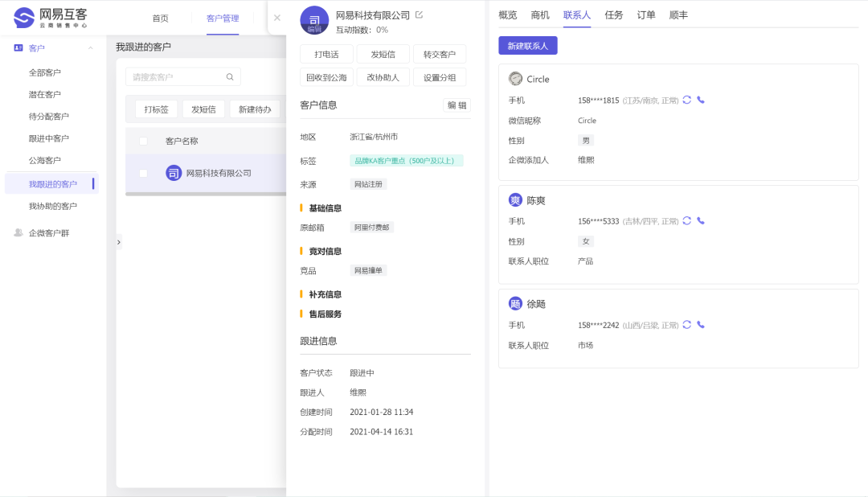Screen dimensions: 868x497
Task: Click the call icon next to 徐飚's number
Action: [700, 325]
